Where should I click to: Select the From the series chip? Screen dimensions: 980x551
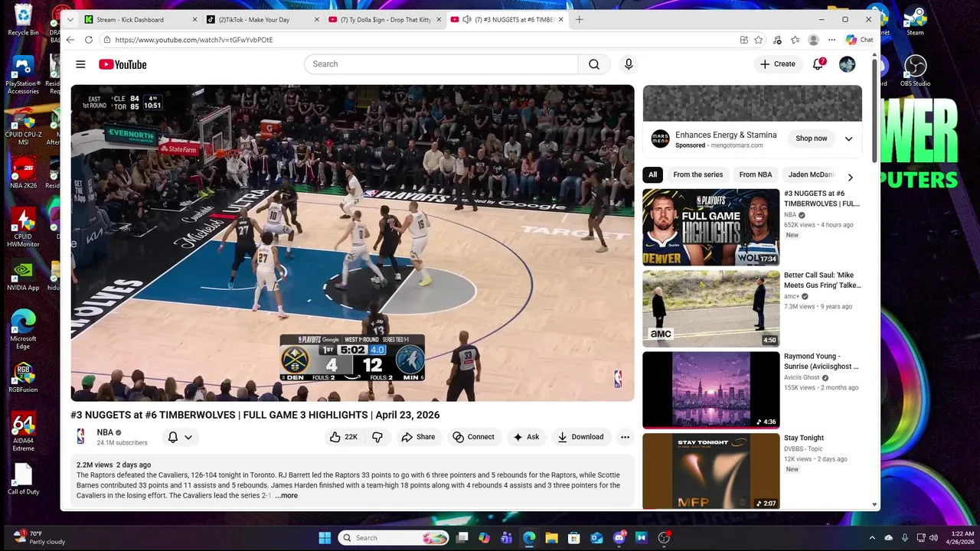point(697,174)
